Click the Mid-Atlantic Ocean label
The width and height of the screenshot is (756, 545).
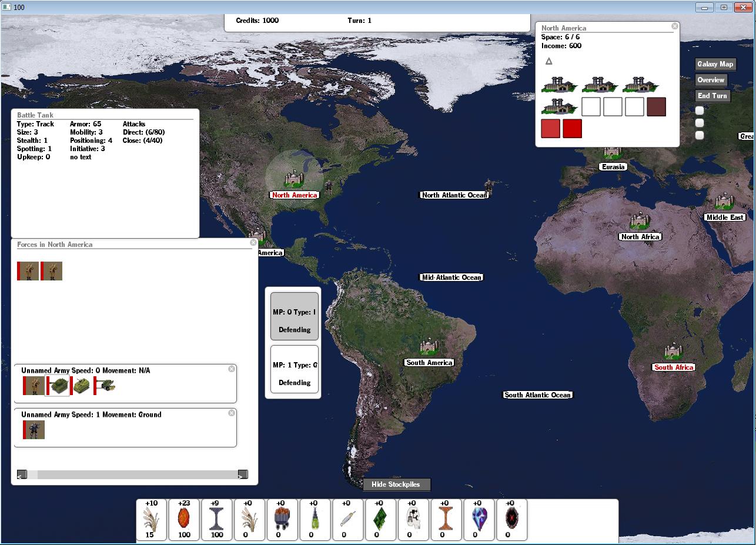point(452,277)
